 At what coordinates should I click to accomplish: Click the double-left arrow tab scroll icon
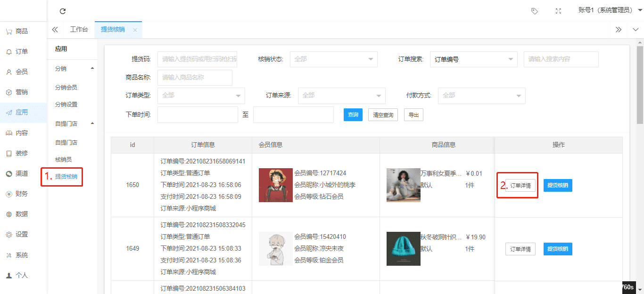click(55, 30)
